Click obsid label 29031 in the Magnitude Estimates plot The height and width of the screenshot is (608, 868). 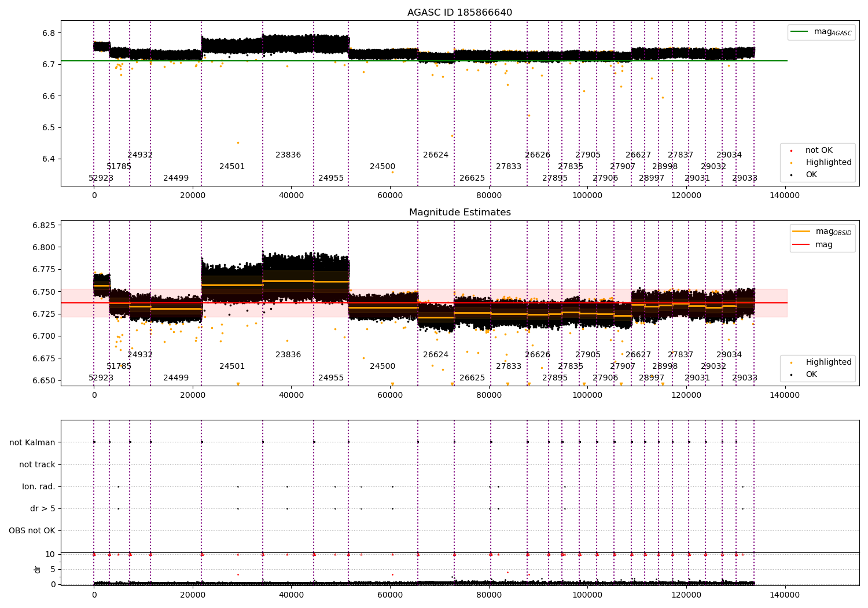(697, 378)
